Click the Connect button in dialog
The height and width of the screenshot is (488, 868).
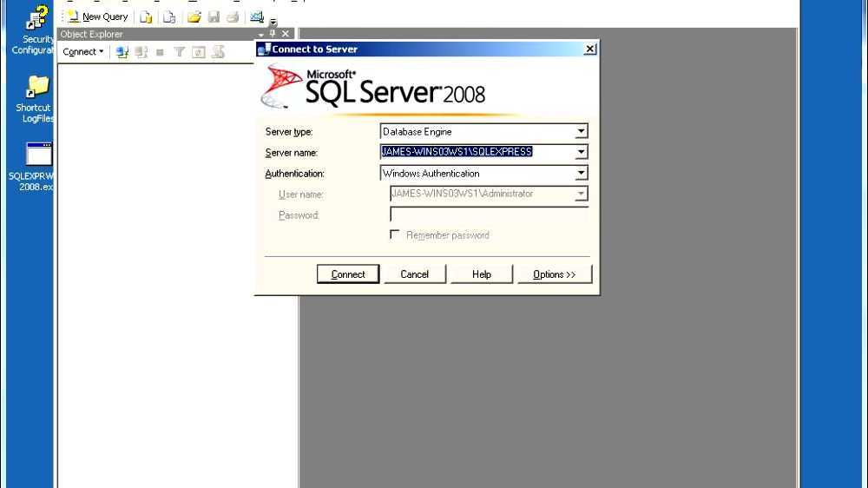click(348, 274)
